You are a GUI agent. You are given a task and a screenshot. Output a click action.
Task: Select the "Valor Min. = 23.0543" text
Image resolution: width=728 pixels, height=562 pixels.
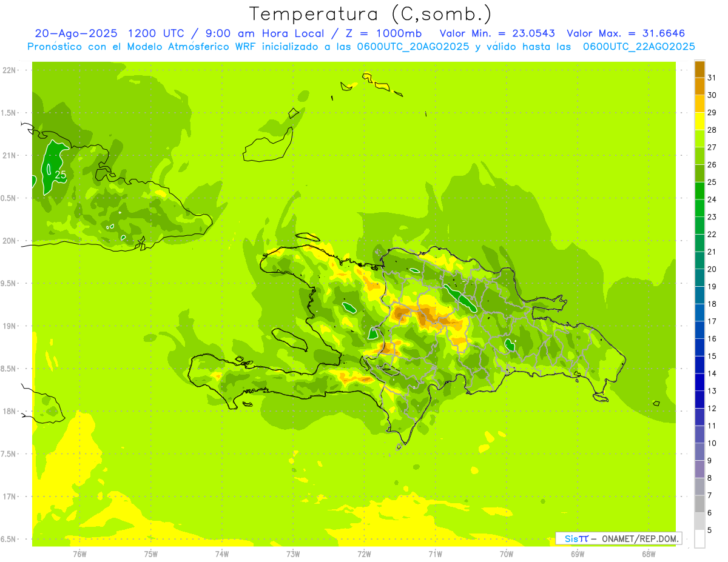497,33
